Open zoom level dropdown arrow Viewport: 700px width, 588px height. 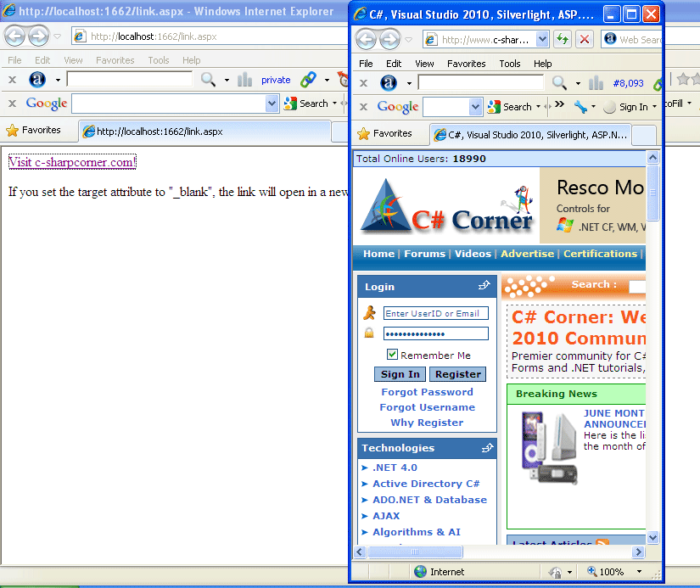pos(639,572)
